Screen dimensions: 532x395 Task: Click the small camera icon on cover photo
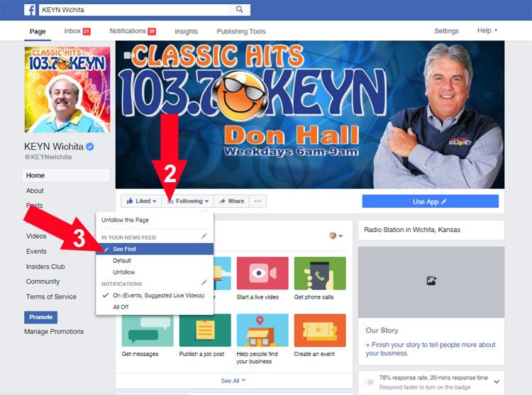(127, 55)
